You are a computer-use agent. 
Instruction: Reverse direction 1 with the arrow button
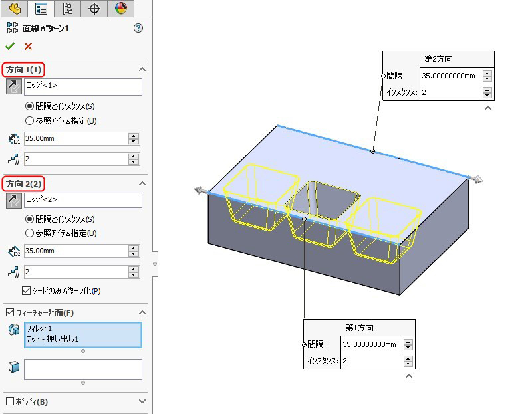13,86
